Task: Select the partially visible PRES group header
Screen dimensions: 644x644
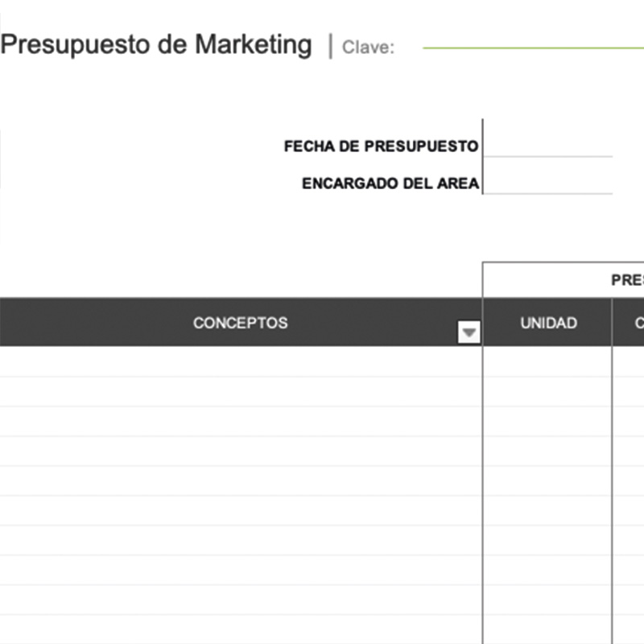Action: pos(627,280)
